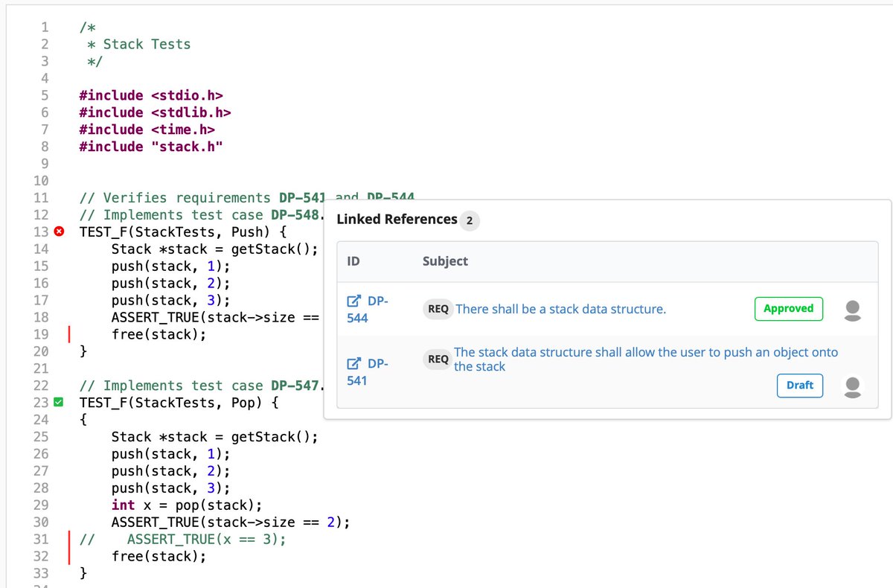This screenshot has width=893, height=588.
Task: Click the Subject column header
Action: pyautogui.click(x=445, y=261)
